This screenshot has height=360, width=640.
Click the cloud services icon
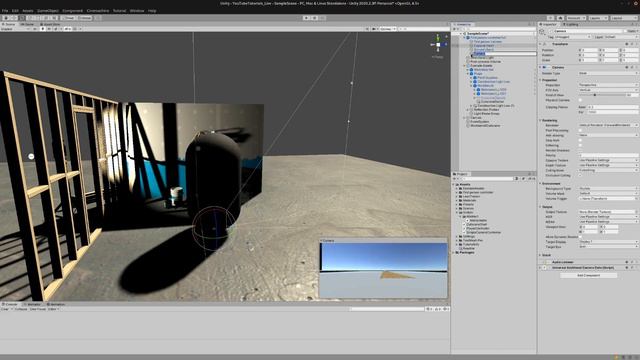[560, 18]
